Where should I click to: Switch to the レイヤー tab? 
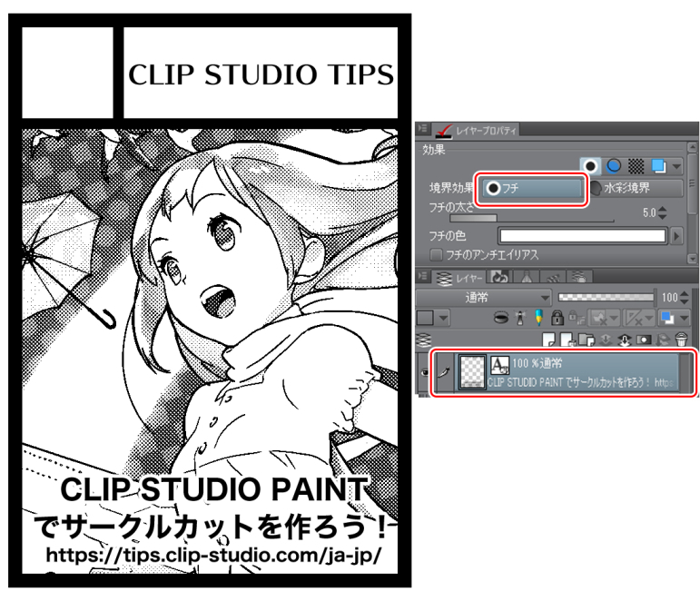[x=458, y=278]
